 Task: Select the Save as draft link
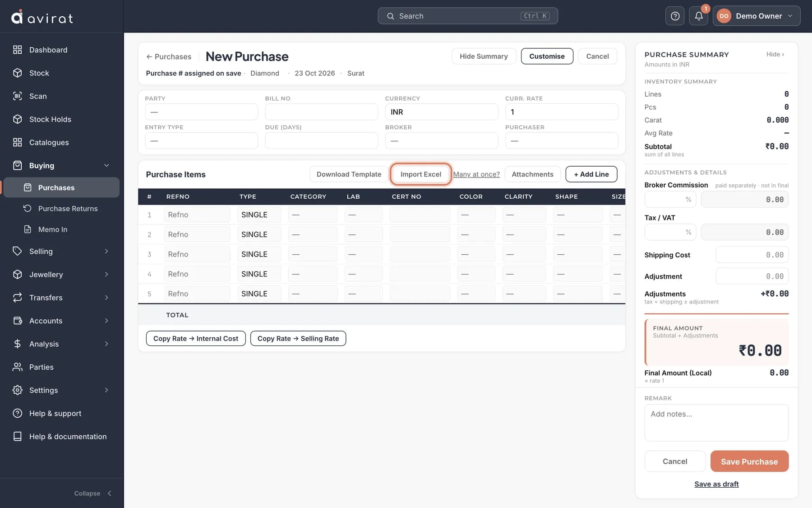coord(716,484)
